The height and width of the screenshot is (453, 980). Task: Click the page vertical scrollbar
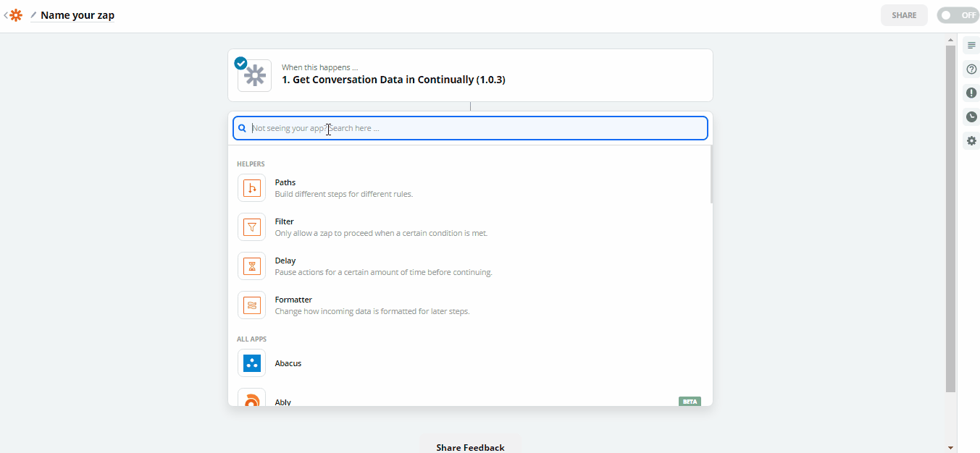(x=950, y=219)
